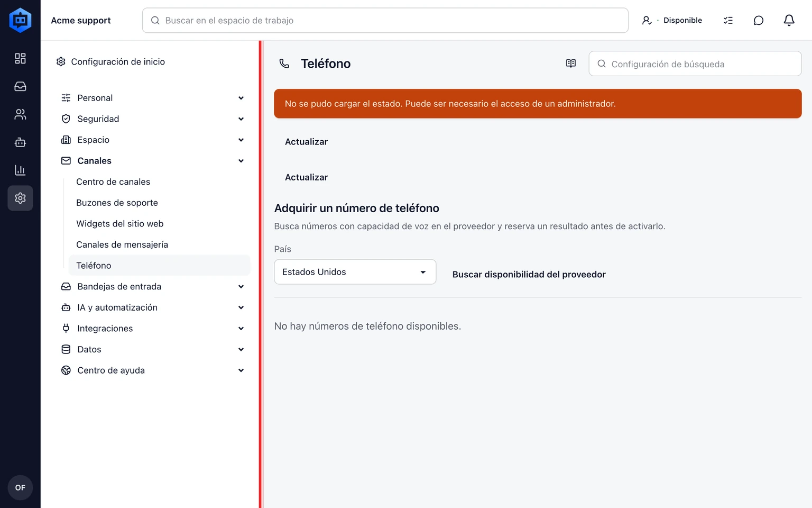Open the task checklist icon in header

click(728, 20)
